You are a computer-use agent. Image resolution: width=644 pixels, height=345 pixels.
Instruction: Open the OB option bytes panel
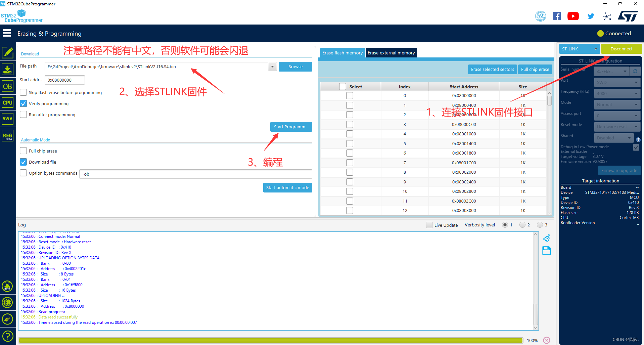tap(7, 86)
